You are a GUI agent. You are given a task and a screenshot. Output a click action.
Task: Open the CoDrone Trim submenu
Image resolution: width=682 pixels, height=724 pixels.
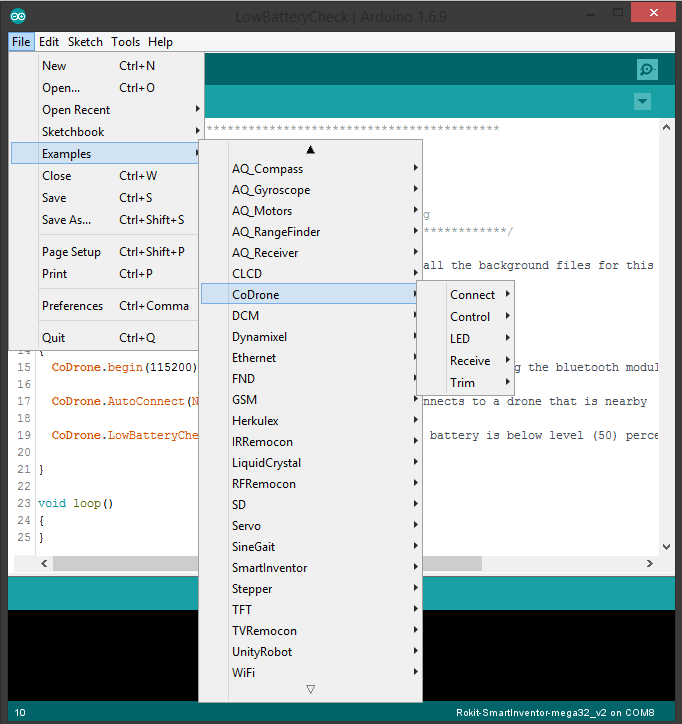(x=465, y=383)
